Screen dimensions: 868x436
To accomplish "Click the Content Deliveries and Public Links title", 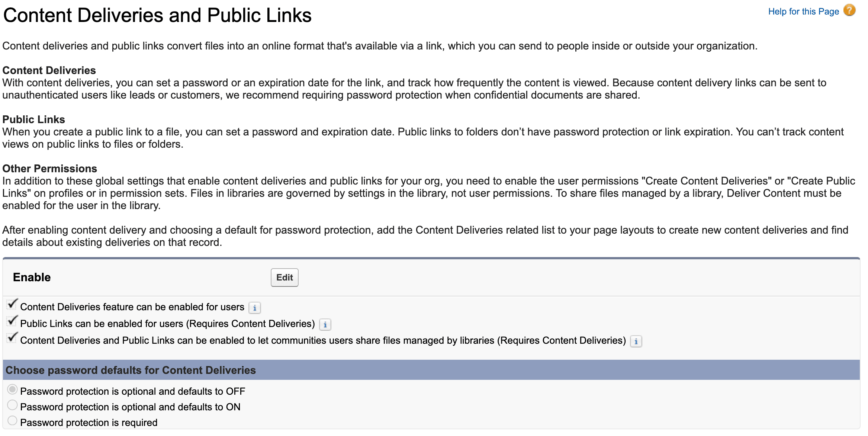I will click(157, 15).
